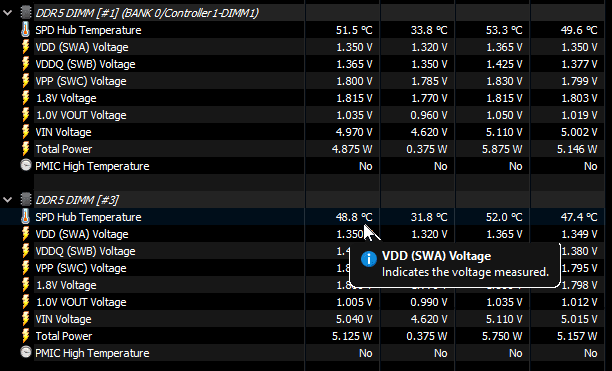Click the 1.019 V voltage value
Image resolution: width=612 pixels, height=371 pixels.
[579, 115]
